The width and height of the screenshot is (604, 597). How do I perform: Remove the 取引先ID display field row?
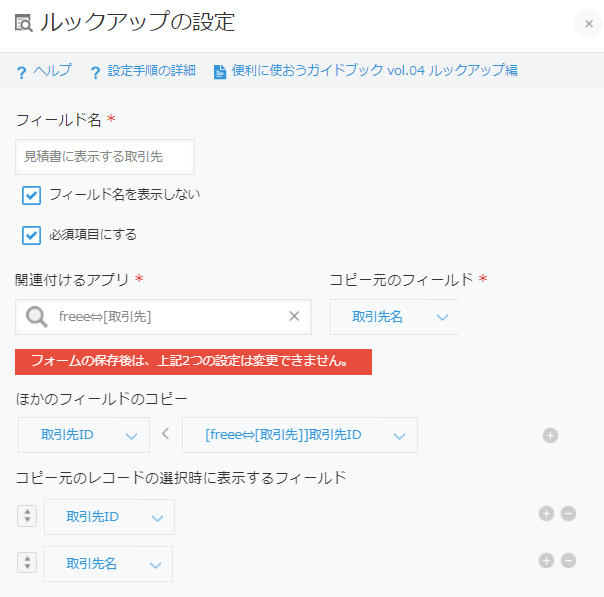pyautogui.click(x=568, y=513)
